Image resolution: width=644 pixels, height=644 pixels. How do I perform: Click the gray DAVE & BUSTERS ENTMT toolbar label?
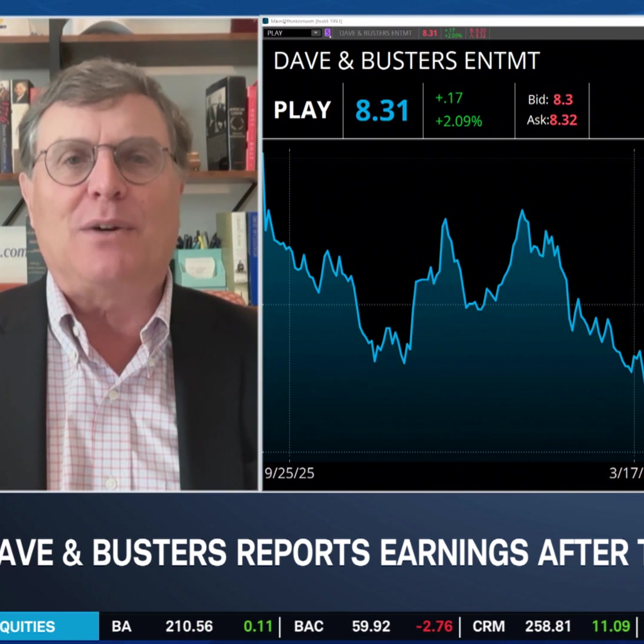pyautogui.click(x=376, y=33)
